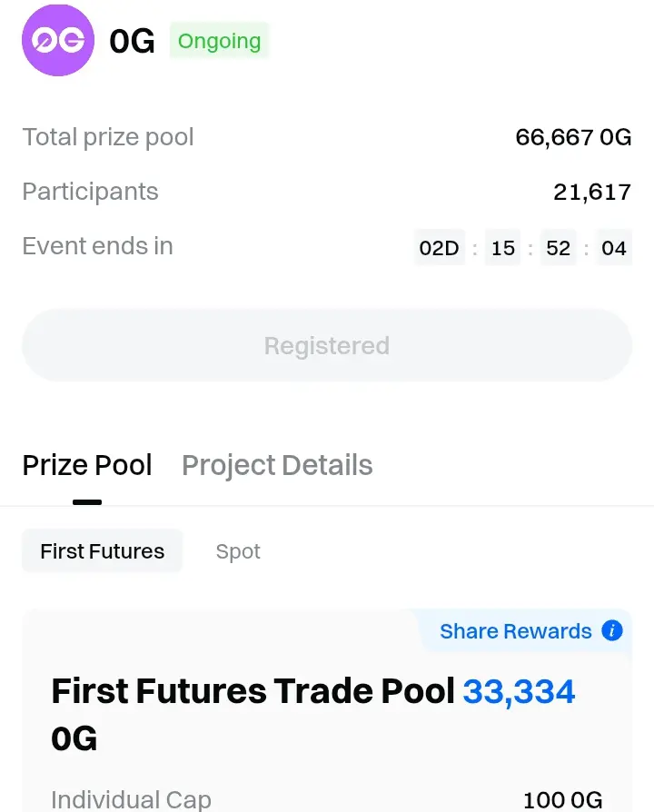Click the countdown seconds box 04

pyautogui.click(x=614, y=248)
